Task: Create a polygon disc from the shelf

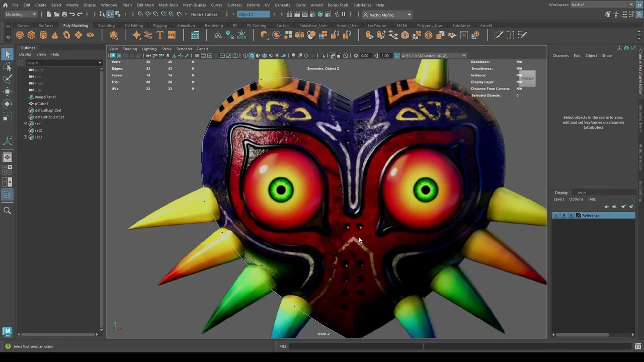Action: point(90,35)
